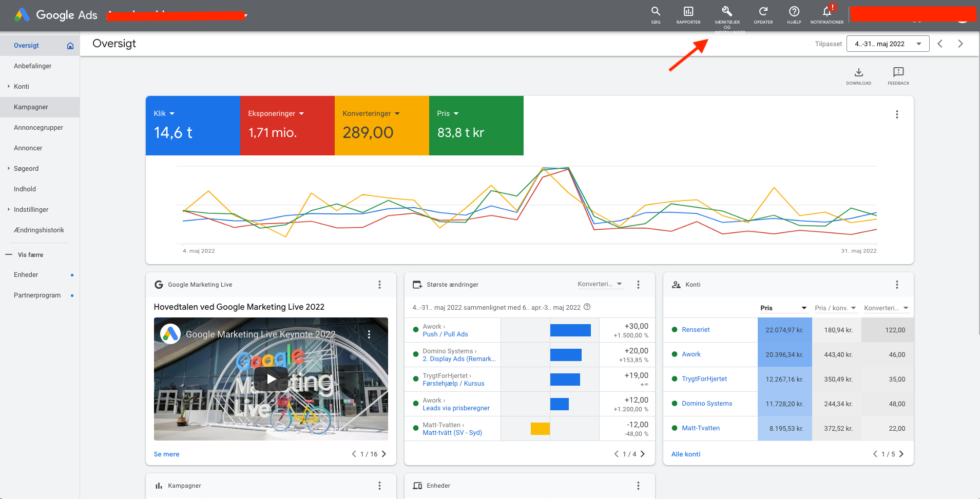Open Kampagner card options menu

pyautogui.click(x=379, y=486)
